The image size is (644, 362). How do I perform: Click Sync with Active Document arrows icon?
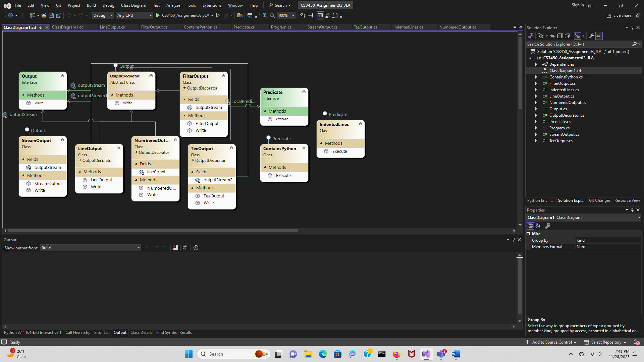point(552,36)
